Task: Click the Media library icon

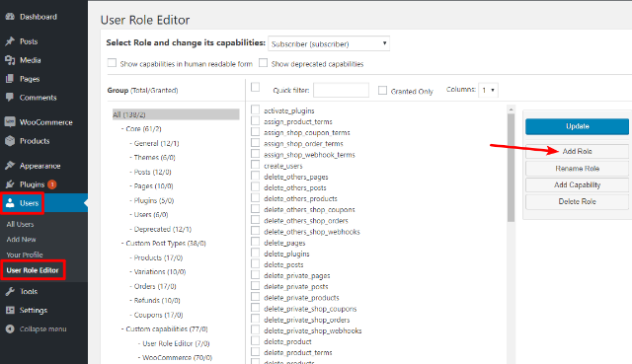Action: (x=10, y=60)
